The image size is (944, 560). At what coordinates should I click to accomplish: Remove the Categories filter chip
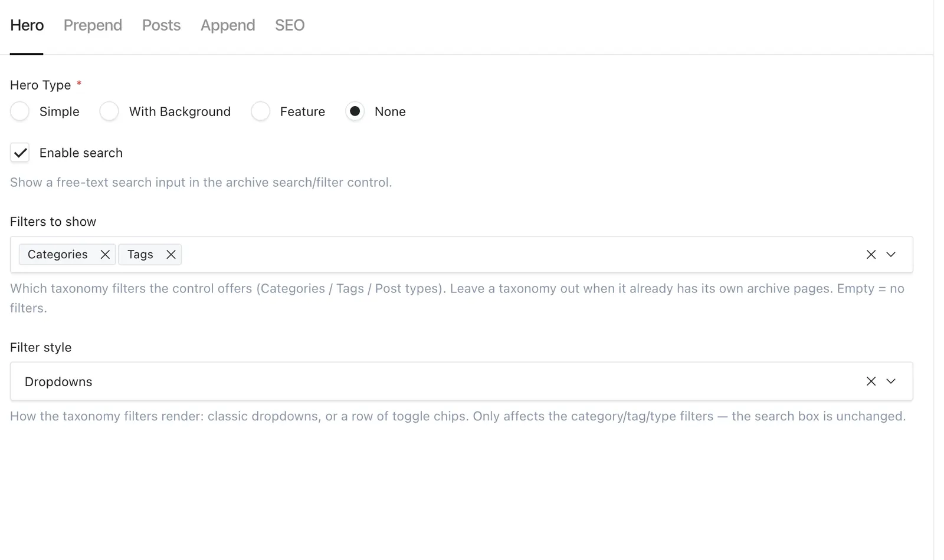tap(105, 255)
